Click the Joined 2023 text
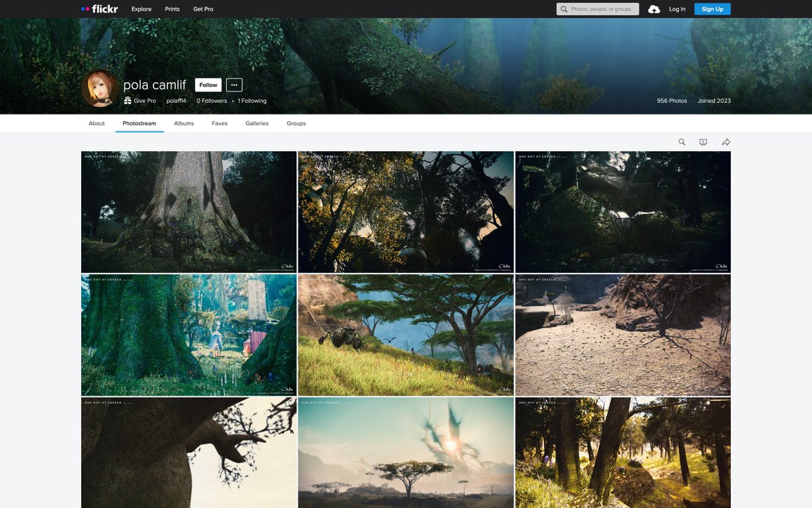Viewport: 812px width, 508px height. 715,101
